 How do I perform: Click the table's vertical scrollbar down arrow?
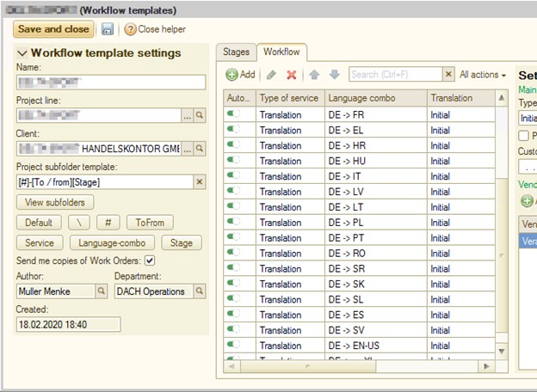[502, 351]
